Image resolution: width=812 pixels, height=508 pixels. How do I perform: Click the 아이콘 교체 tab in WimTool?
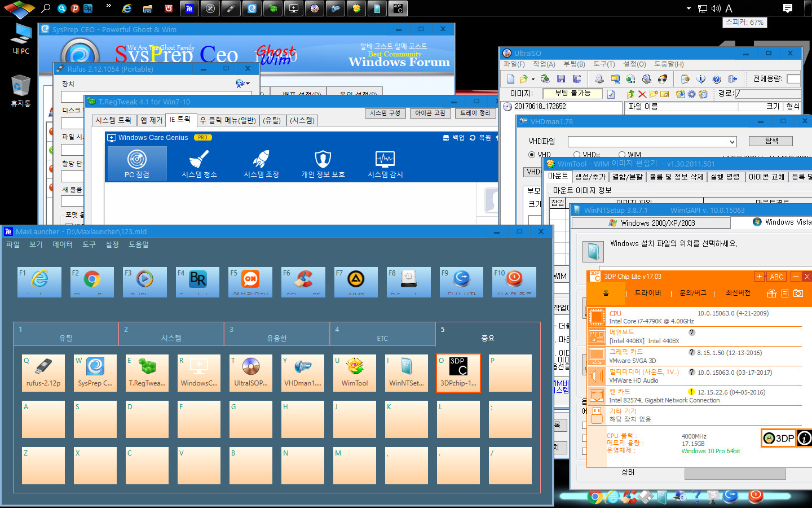(766, 177)
